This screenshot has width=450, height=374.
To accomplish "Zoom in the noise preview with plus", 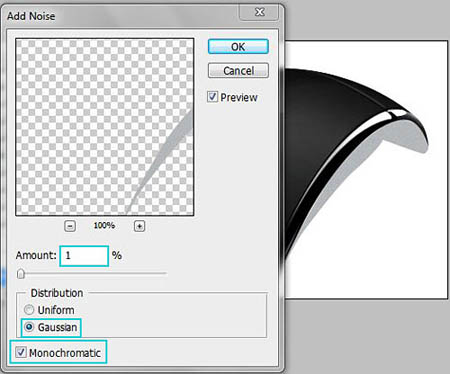I will pyautogui.click(x=139, y=226).
